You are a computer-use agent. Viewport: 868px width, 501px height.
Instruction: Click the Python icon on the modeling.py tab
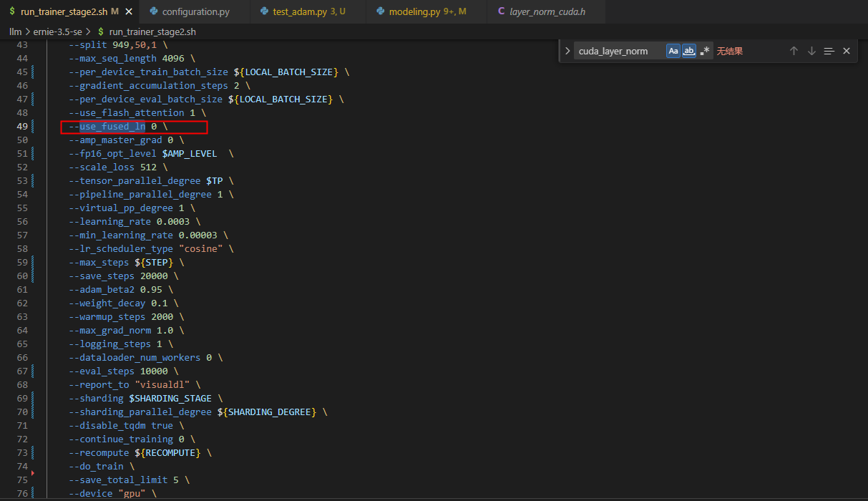(x=380, y=11)
